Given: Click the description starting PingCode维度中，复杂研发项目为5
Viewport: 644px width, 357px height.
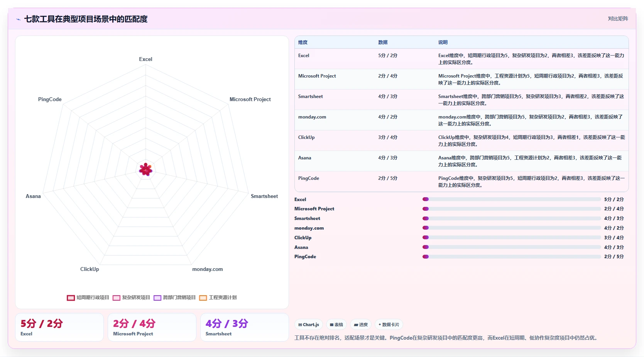Looking at the screenshot, I should [531, 182].
